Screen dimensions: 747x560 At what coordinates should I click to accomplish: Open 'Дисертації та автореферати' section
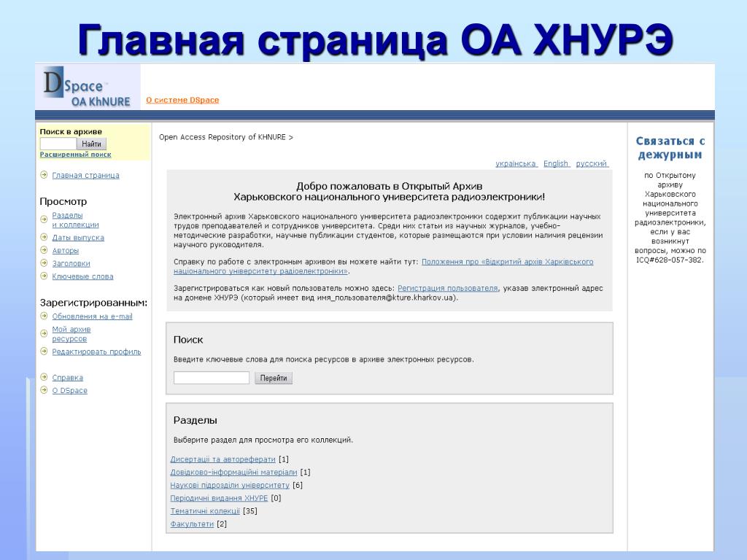click(x=223, y=459)
